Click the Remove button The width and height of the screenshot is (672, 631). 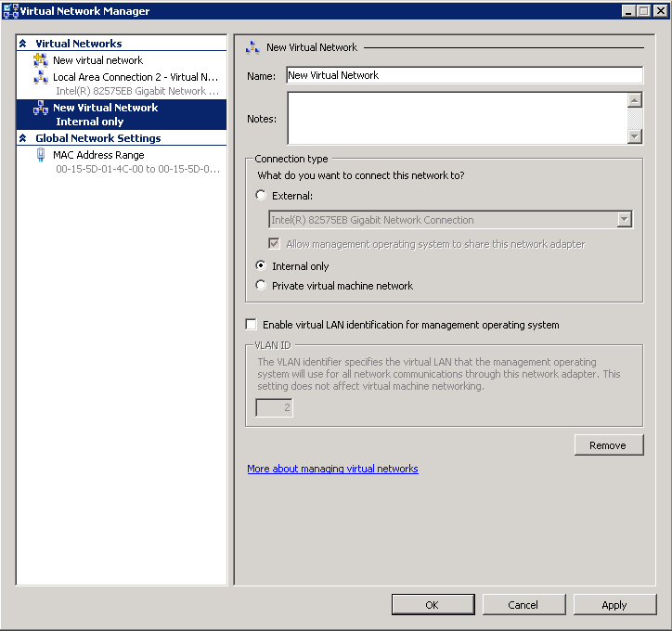pos(607,445)
